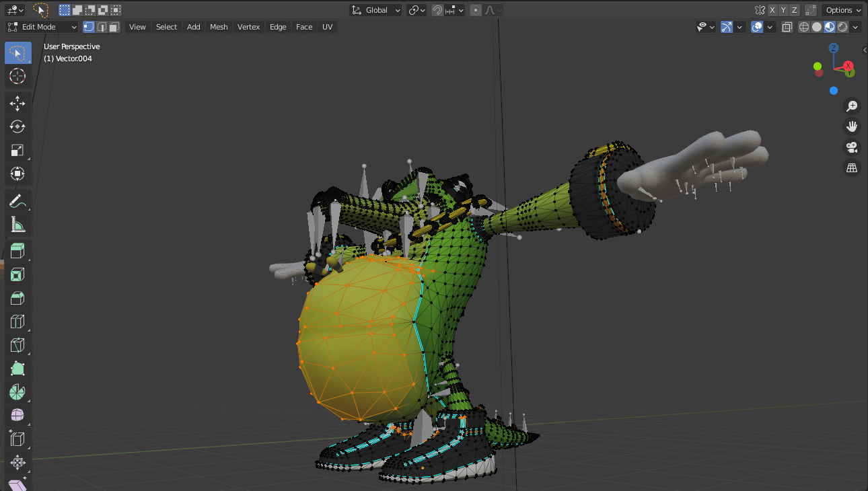Choose the Extrude Region tool
The width and height of the screenshot is (868, 491).
17,252
